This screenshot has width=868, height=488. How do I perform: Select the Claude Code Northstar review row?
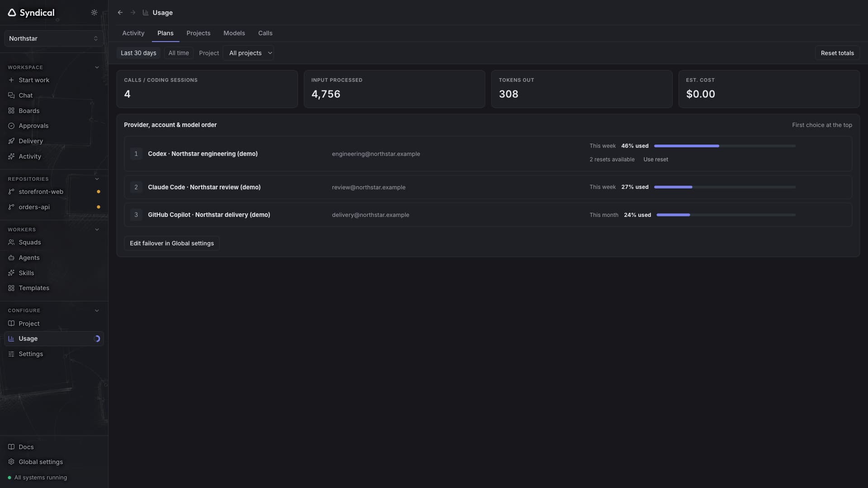point(488,187)
